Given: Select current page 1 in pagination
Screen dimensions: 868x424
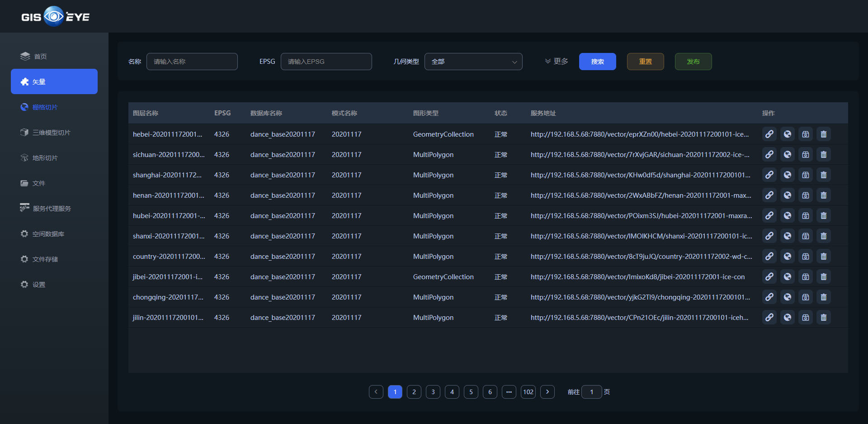Looking at the screenshot, I should click(395, 392).
